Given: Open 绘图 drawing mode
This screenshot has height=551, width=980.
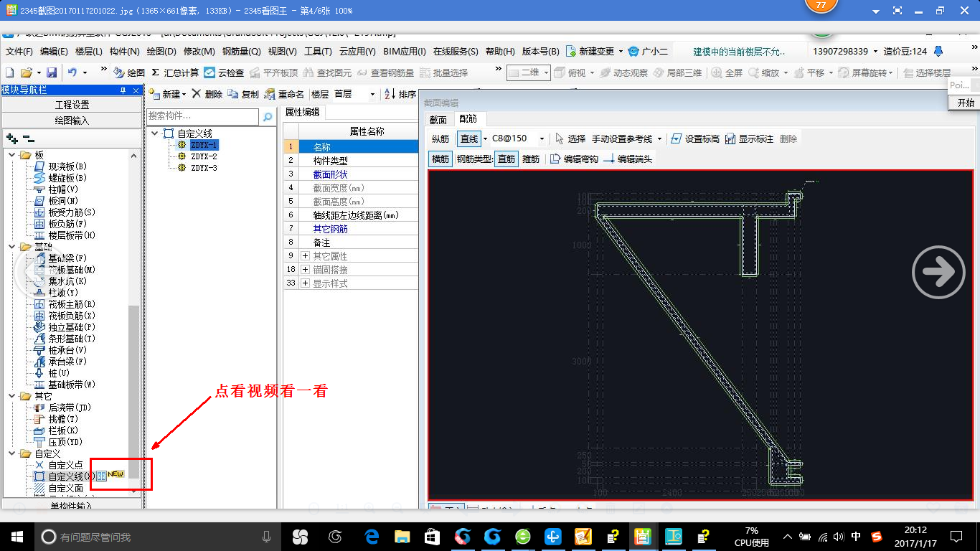Looking at the screenshot, I should pyautogui.click(x=129, y=72).
